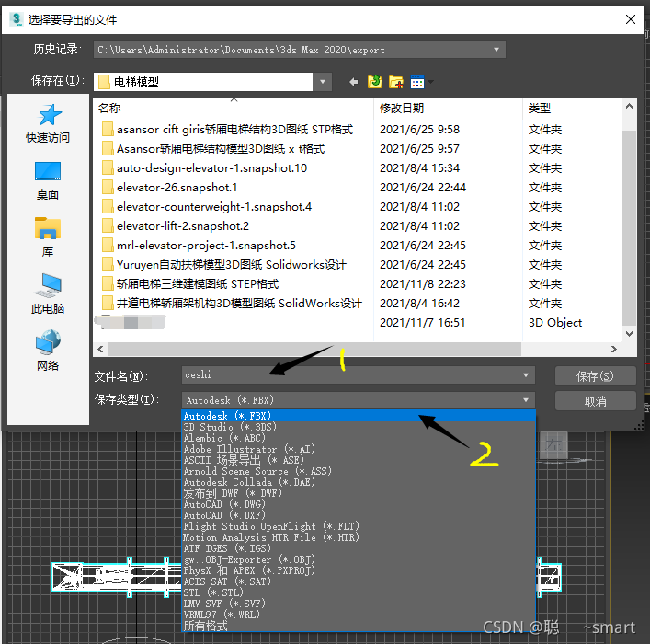Click the 3ds Max icon in title bar
Image resolution: width=650 pixels, height=644 pixels.
(17, 19)
